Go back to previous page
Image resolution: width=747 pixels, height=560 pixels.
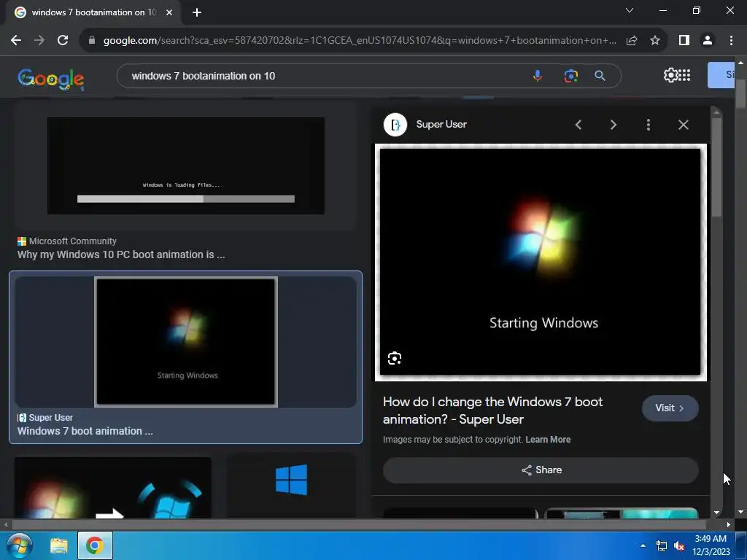[16, 41]
